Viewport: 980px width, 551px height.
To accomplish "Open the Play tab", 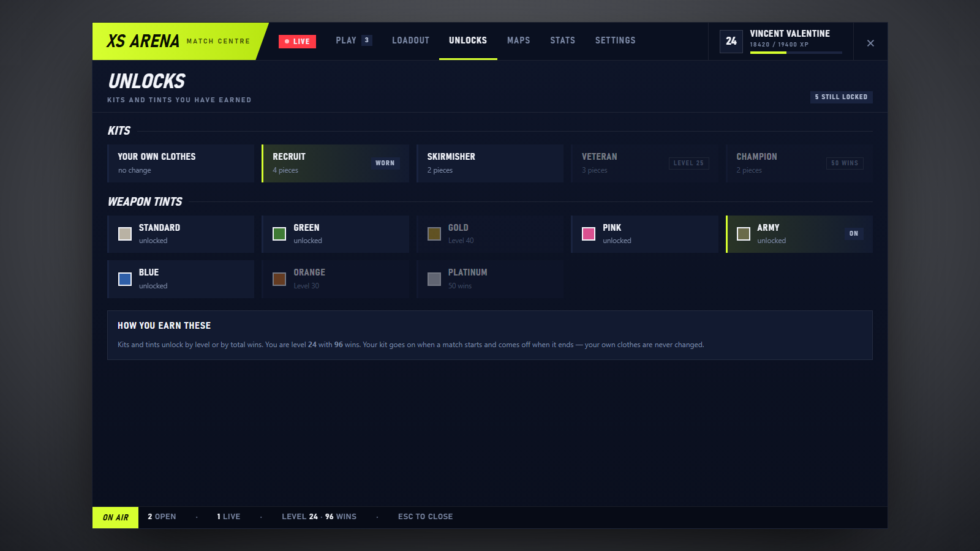I will pyautogui.click(x=354, y=40).
